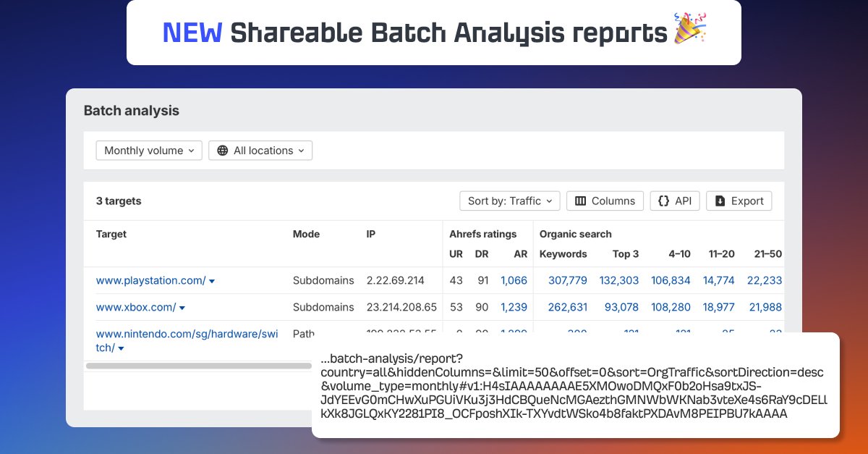Screen dimensions: 868x454
Task: Click the 11–20 value 18,977
Action: pyautogui.click(x=719, y=307)
